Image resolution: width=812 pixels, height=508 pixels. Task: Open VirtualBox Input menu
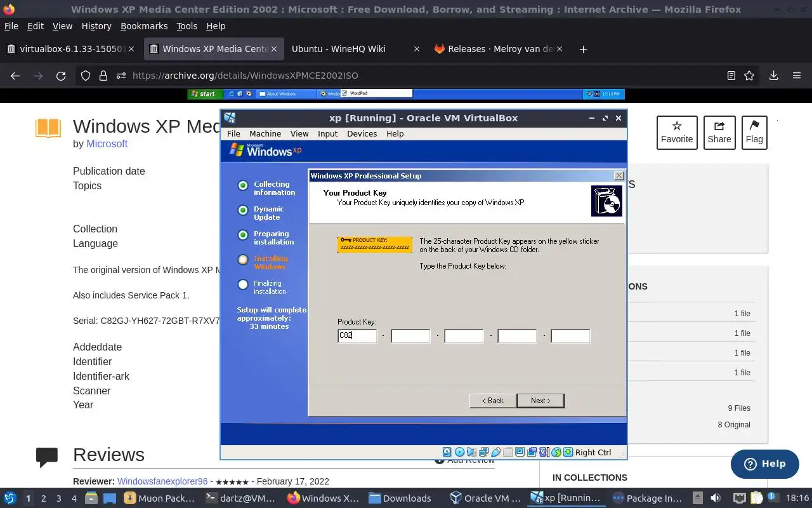click(x=327, y=133)
